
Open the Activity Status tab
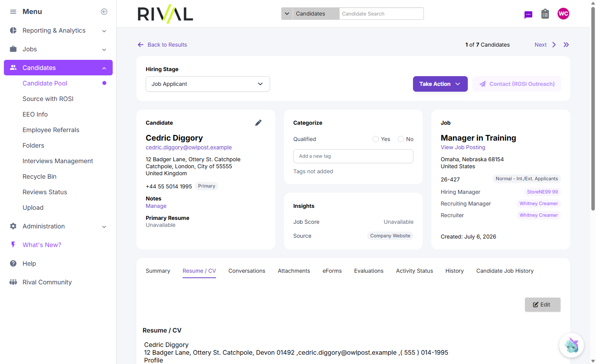(415, 271)
